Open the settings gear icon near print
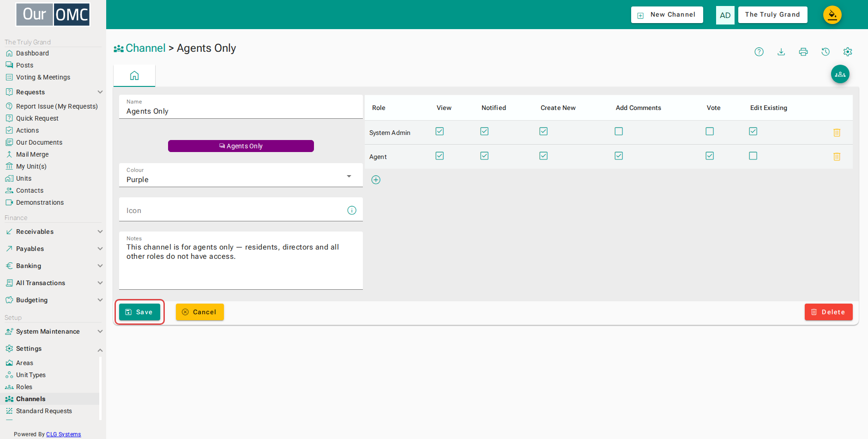 coord(848,52)
